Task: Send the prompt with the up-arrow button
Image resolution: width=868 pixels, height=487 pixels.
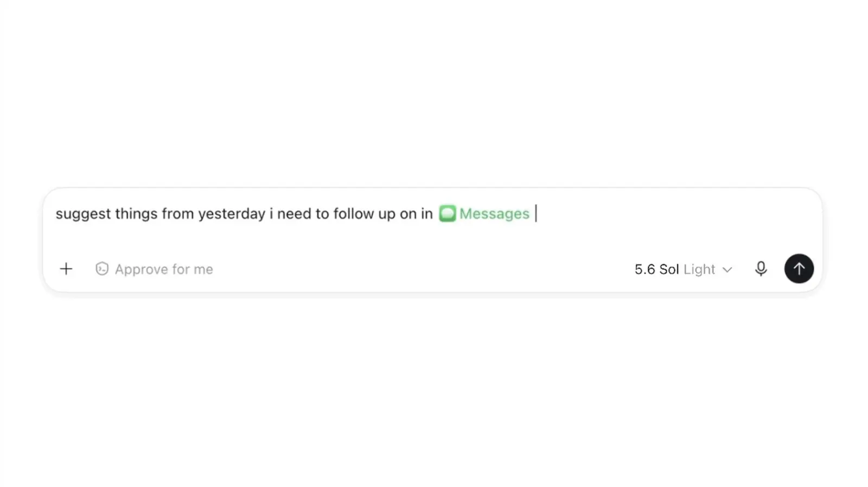Action: [799, 269]
